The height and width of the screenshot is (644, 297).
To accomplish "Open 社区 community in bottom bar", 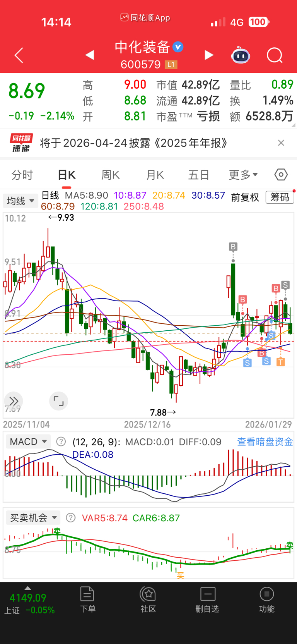I will click(x=148, y=599).
